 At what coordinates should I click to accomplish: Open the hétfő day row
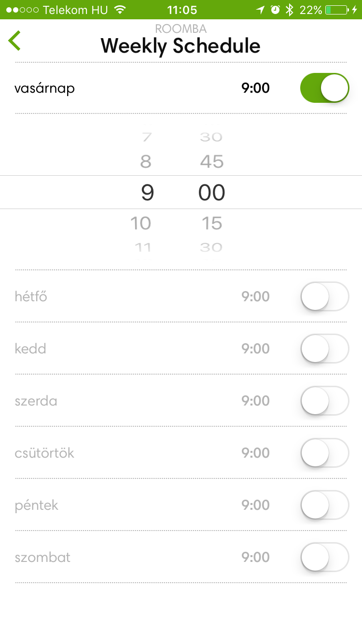tap(31, 296)
